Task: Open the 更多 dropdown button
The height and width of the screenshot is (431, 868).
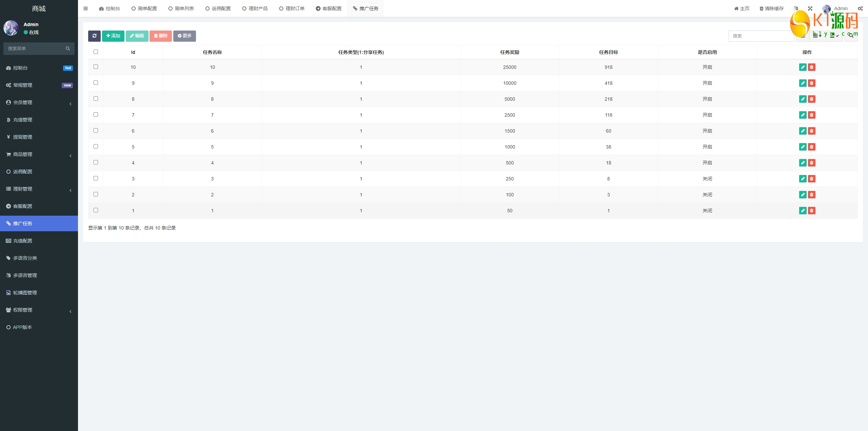Action: pyautogui.click(x=184, y=36)
